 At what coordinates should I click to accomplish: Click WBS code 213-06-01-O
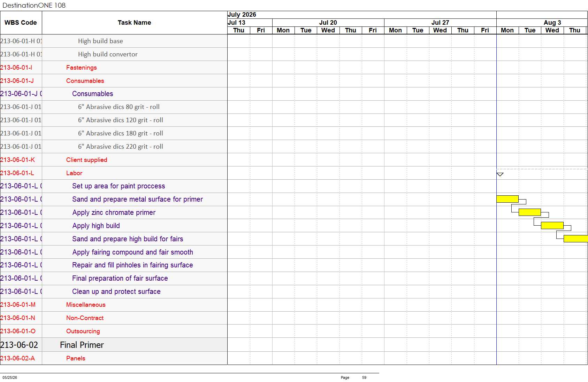pyautogui.click(x=18, y=331)
